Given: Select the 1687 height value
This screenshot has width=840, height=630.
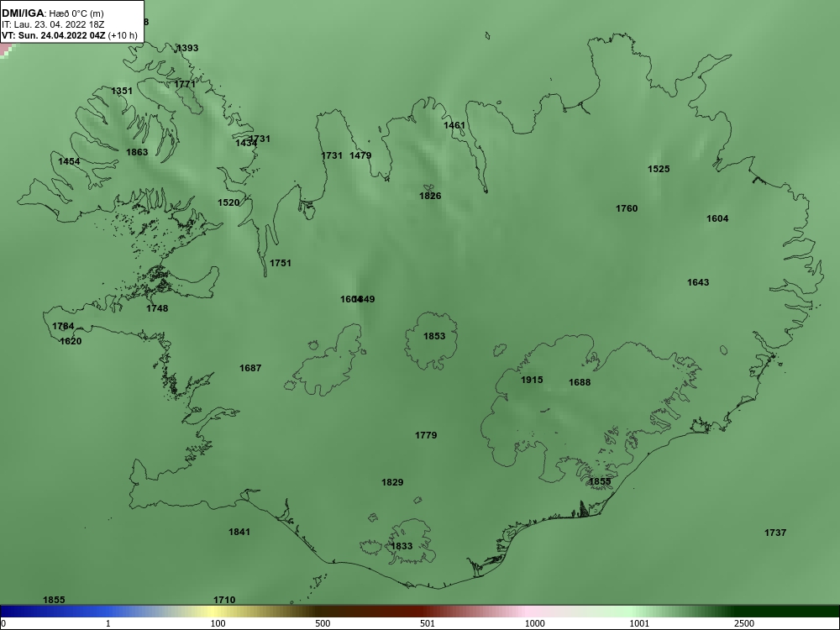Looking at the screenshot, I should (x=250, y=368).
